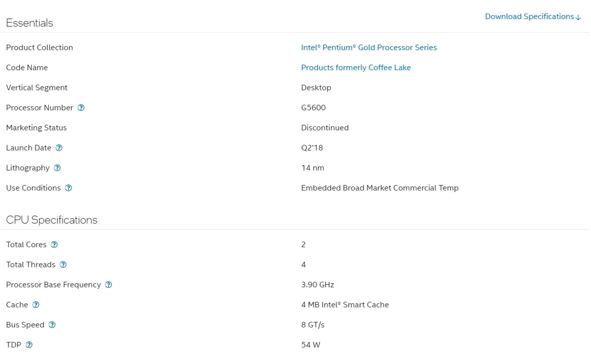Follow Products formerly Coffee Lake link
The image size is (591, 364).
[355, 68]
